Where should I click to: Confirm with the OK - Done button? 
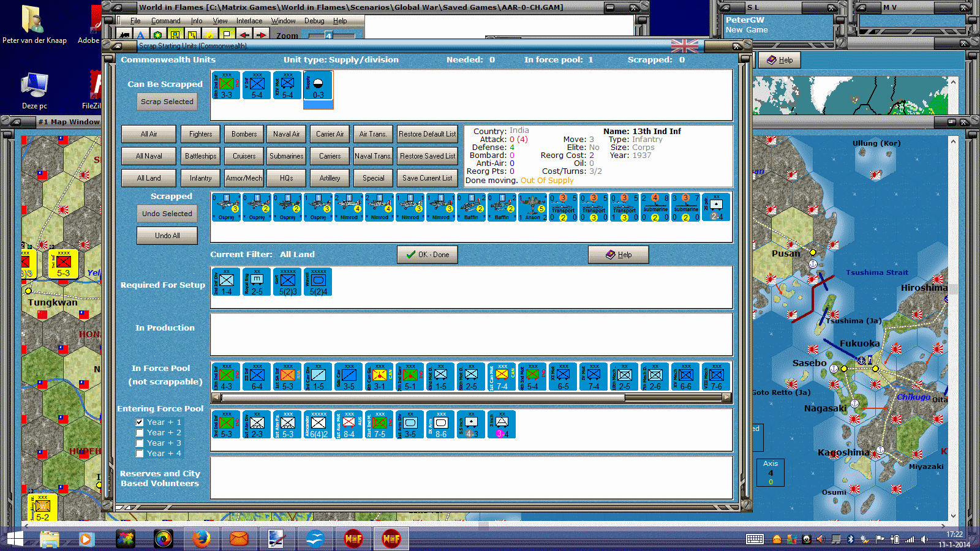coord(428,255)
